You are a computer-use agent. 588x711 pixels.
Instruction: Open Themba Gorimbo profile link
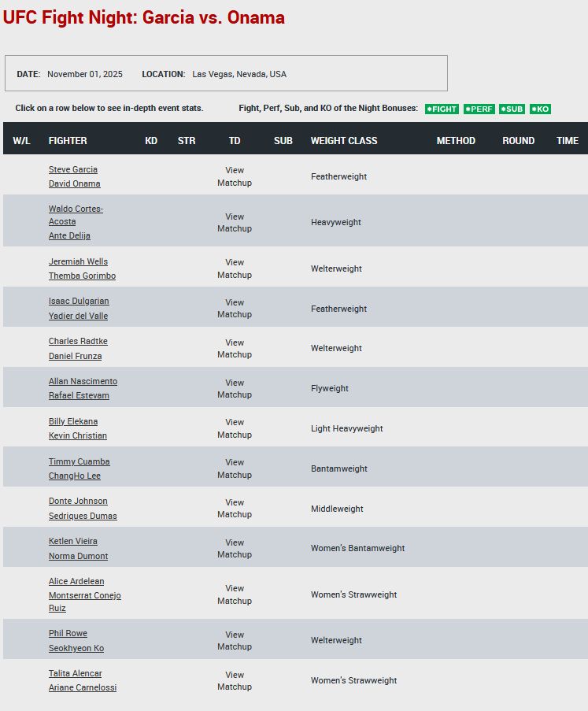tap(82, 276)
